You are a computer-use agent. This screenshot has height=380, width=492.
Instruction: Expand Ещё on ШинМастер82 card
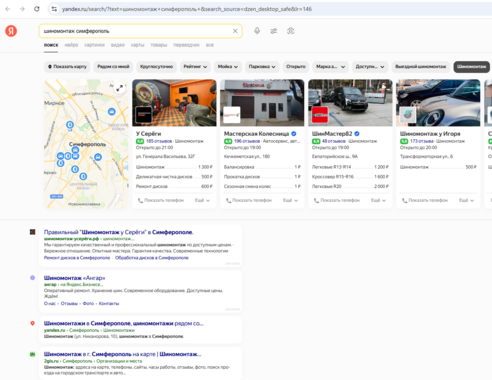pyautogui.click(x=378, y=200)
